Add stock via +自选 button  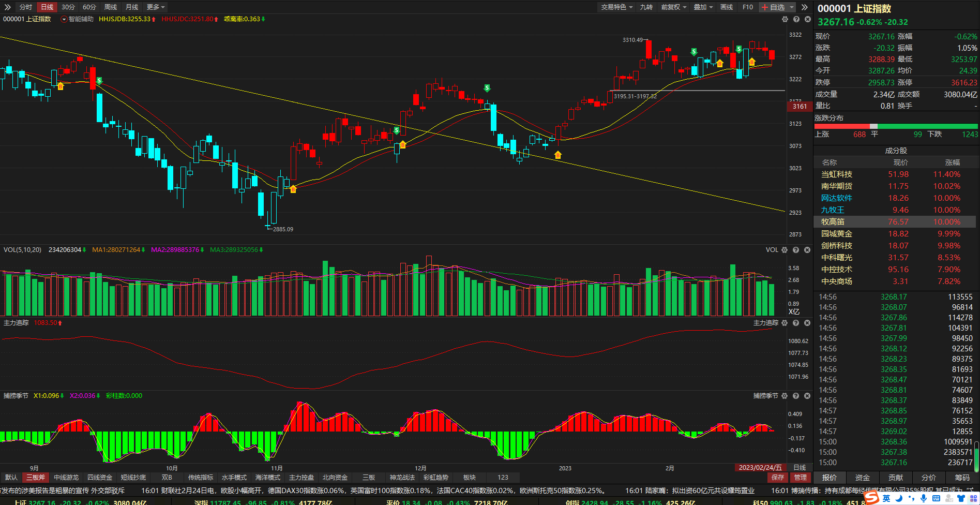(x=773, y=7)
